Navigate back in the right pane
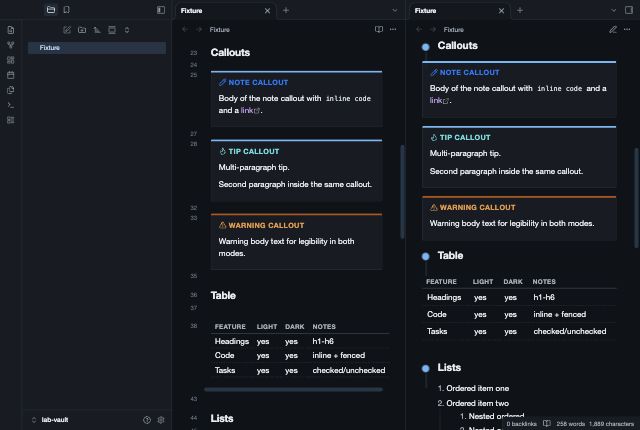 coord(419,29)
